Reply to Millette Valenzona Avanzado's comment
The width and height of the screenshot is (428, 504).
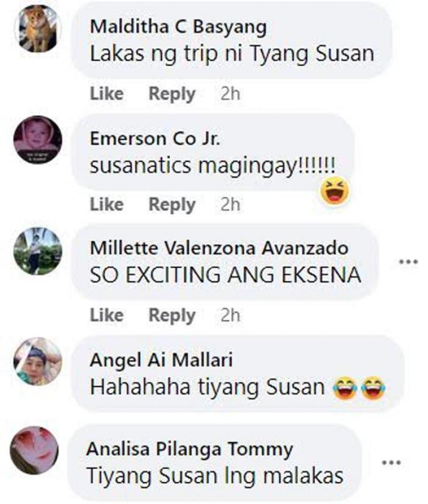(x=172, y=316)
